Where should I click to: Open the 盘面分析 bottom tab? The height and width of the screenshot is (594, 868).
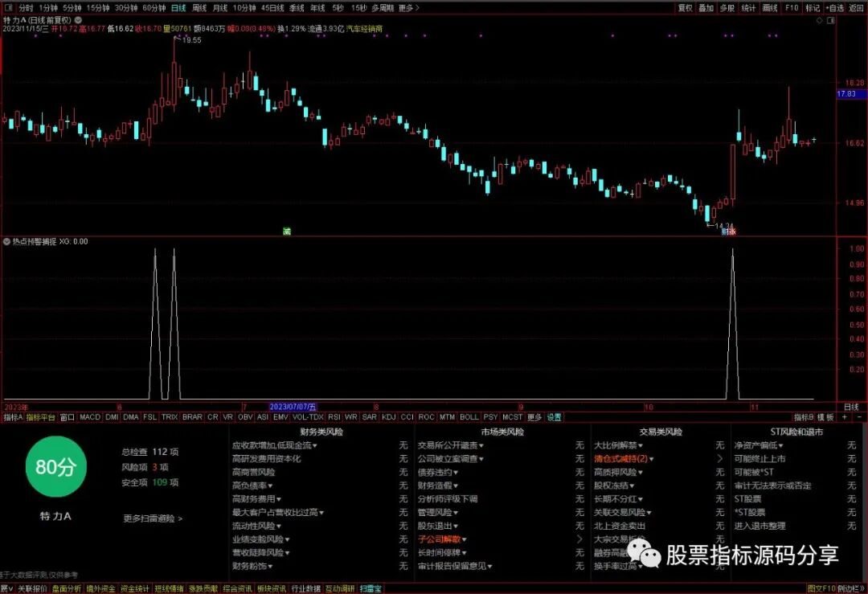(67, 588)
